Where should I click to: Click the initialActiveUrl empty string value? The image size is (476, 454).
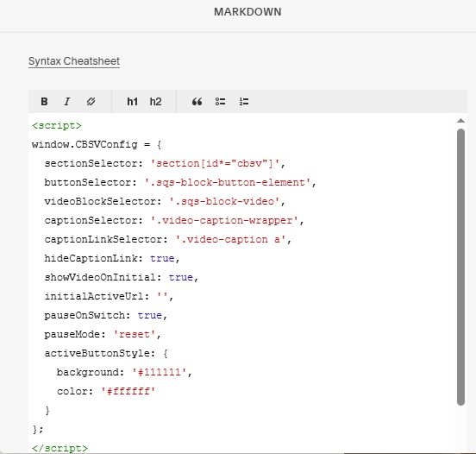[162, 296]
